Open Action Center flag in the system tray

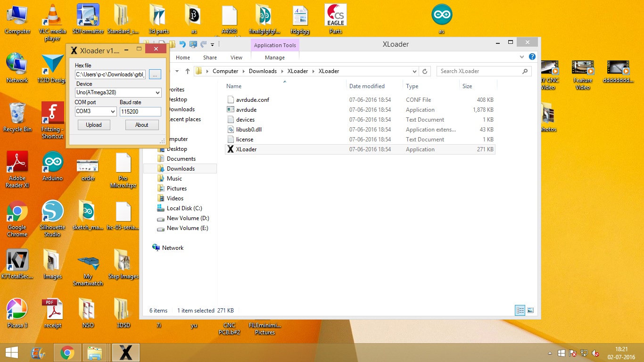pos(573,353)
